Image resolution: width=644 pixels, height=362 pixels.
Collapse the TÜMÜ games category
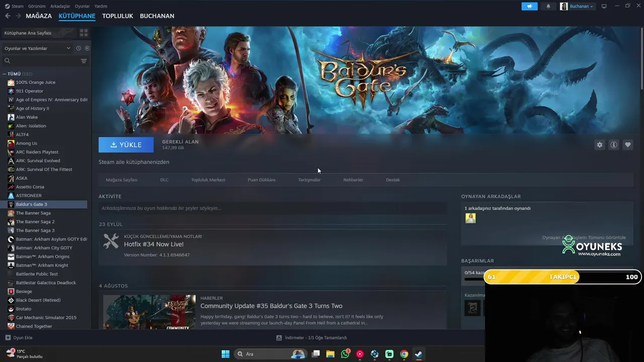click(4, 74)
